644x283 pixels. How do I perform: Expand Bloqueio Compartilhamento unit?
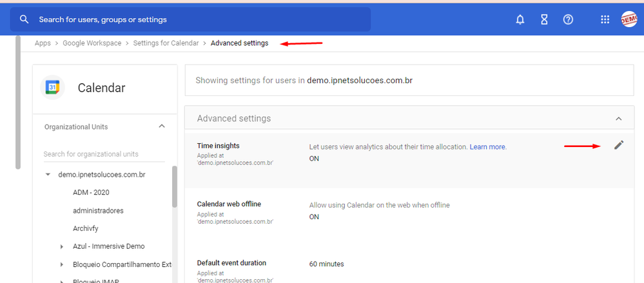point(62,264)
